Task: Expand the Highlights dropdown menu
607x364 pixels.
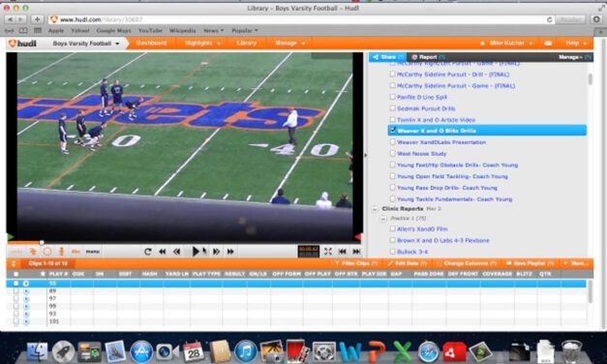Action: pos(202,43)
